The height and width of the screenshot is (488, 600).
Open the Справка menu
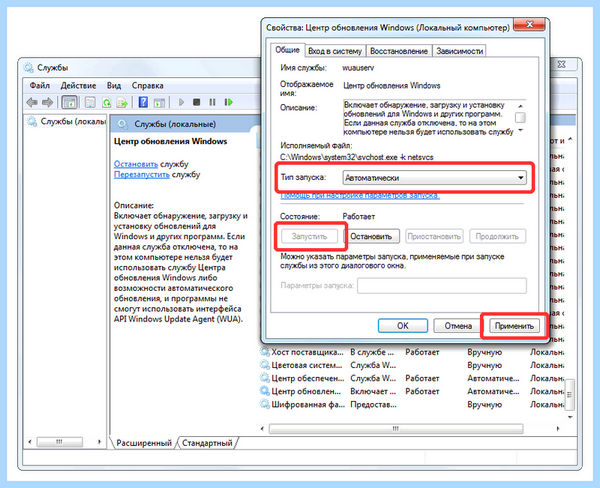[x=147, y=86]
